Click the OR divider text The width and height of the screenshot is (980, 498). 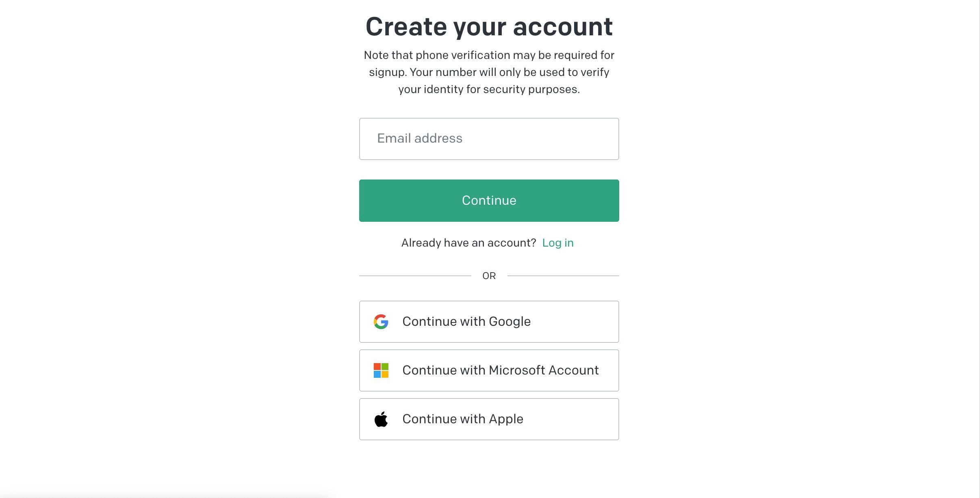pos(490,275)
